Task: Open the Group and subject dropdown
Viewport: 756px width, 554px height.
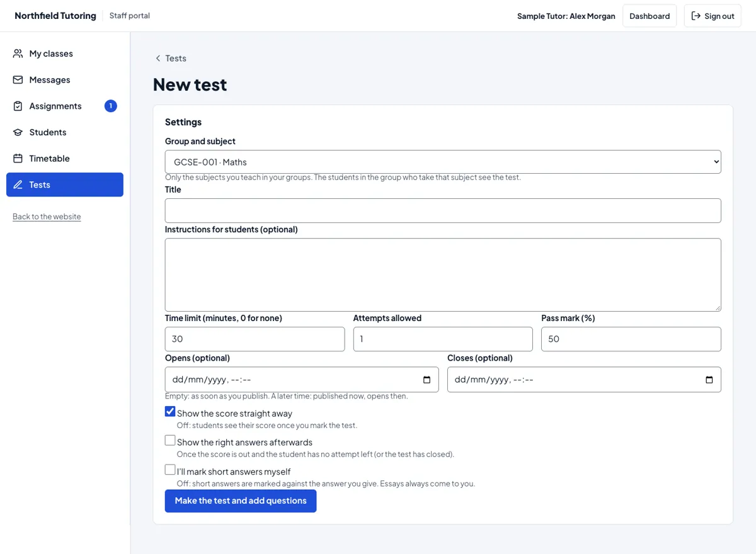Action: tap(443, 162)
